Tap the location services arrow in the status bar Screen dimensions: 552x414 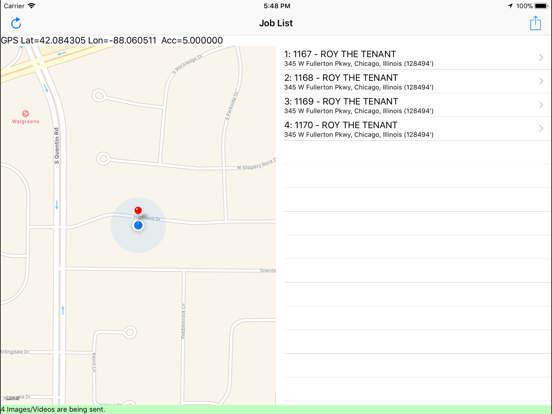pyautogui.click(x=510, y=6)
